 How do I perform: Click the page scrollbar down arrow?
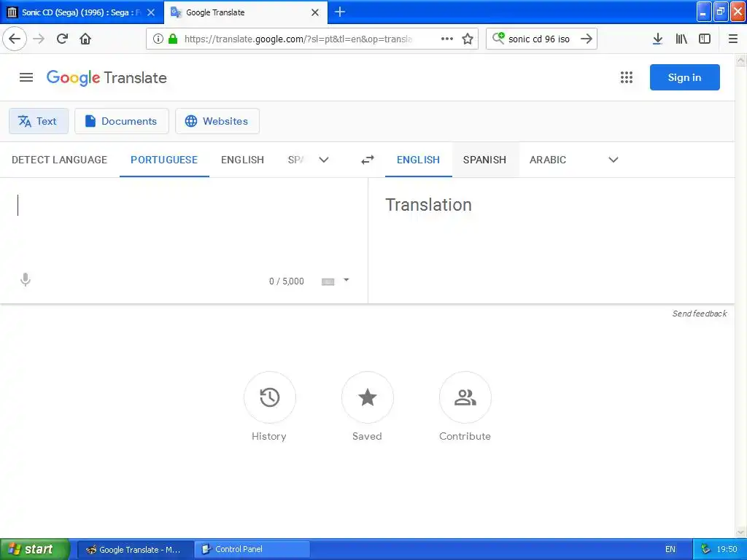pos(741,532)
